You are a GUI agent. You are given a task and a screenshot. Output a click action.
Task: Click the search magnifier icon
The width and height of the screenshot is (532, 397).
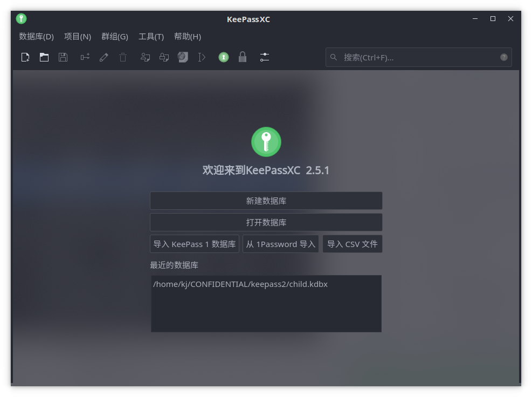click(334, 57)
